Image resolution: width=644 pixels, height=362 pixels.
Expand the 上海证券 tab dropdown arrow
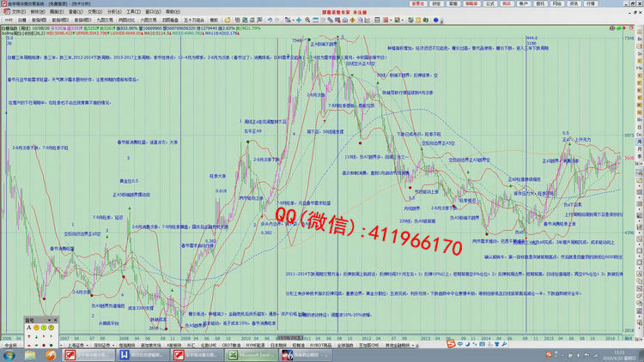pyautogui.click(x=86, y=345)
